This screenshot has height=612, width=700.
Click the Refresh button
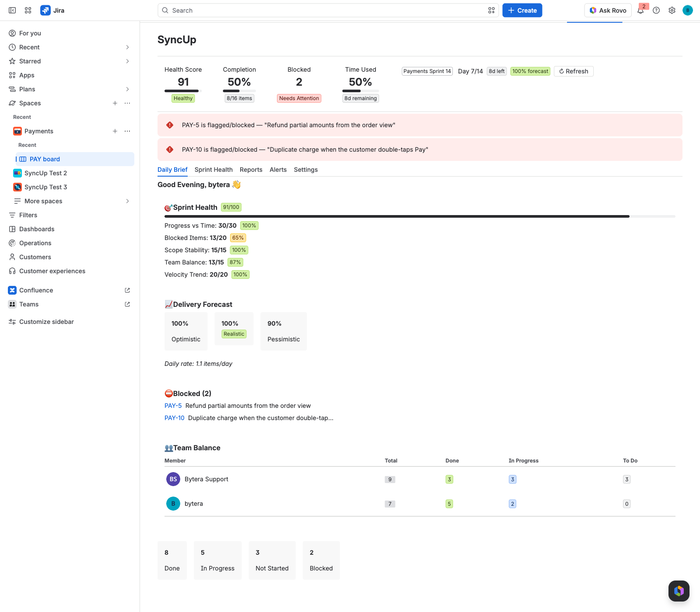(574, 71)
